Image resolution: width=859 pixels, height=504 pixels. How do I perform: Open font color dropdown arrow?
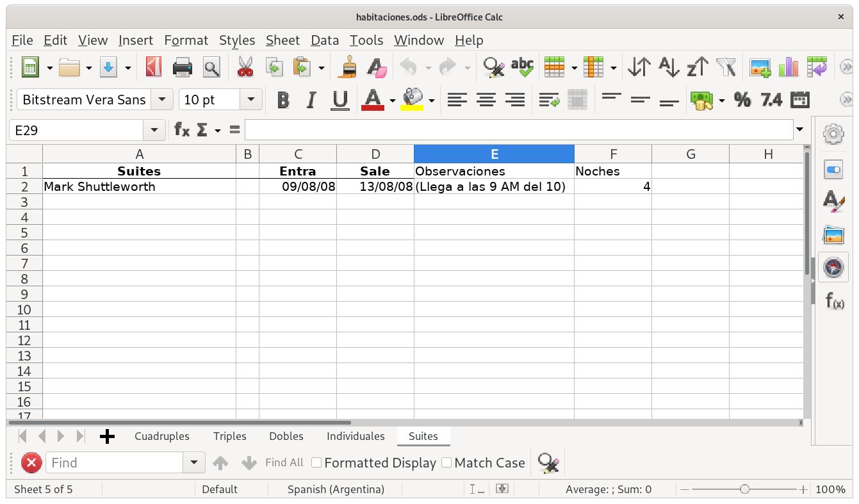392,101
